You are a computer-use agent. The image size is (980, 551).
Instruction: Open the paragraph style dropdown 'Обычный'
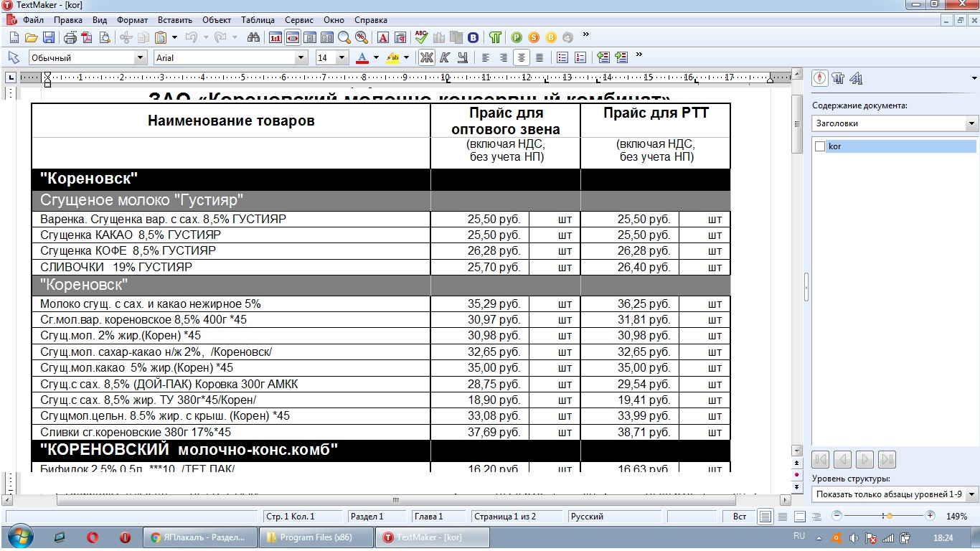(x=140, y=57)
